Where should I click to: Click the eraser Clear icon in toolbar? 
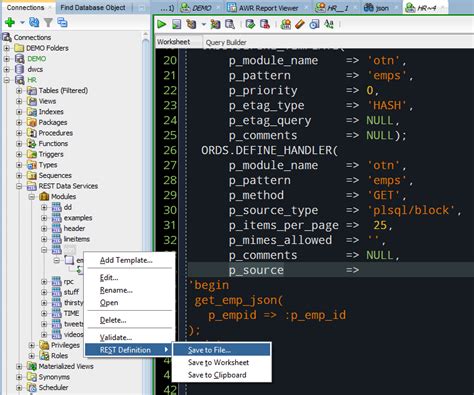pyautogui.click(x=300, y=24)
